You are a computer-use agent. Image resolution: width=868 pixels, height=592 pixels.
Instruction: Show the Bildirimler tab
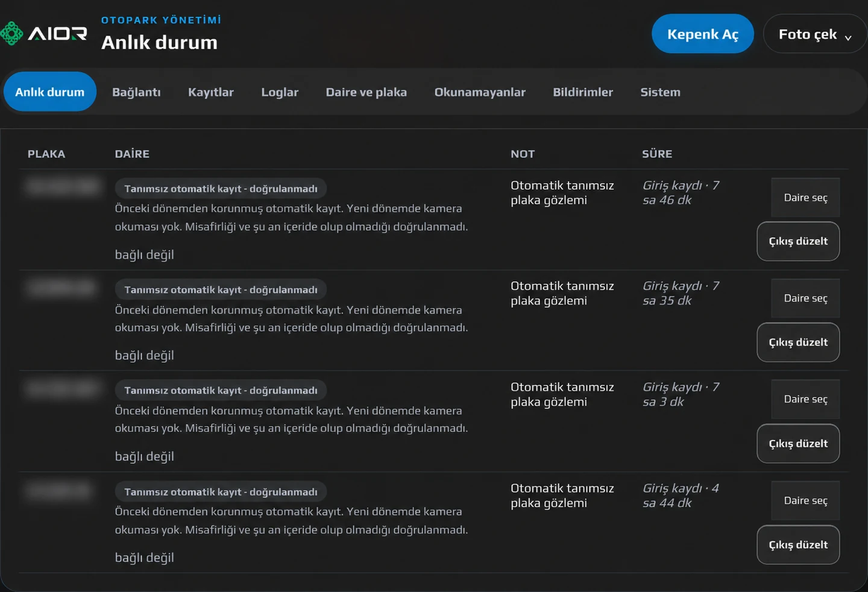pos(583,92)
